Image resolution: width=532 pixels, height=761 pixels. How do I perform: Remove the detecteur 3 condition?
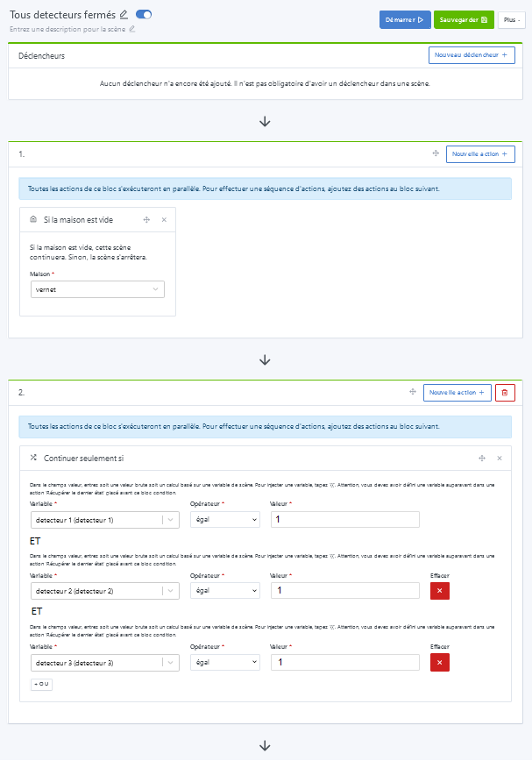[439, 662]
